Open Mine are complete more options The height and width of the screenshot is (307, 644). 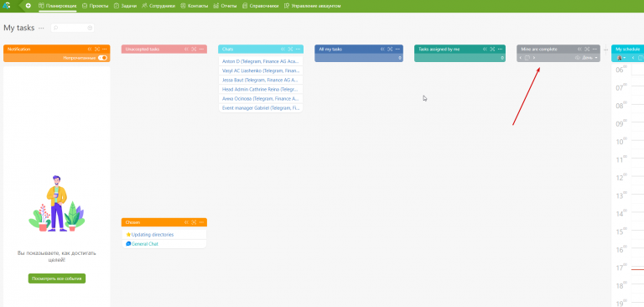[595, 49]
